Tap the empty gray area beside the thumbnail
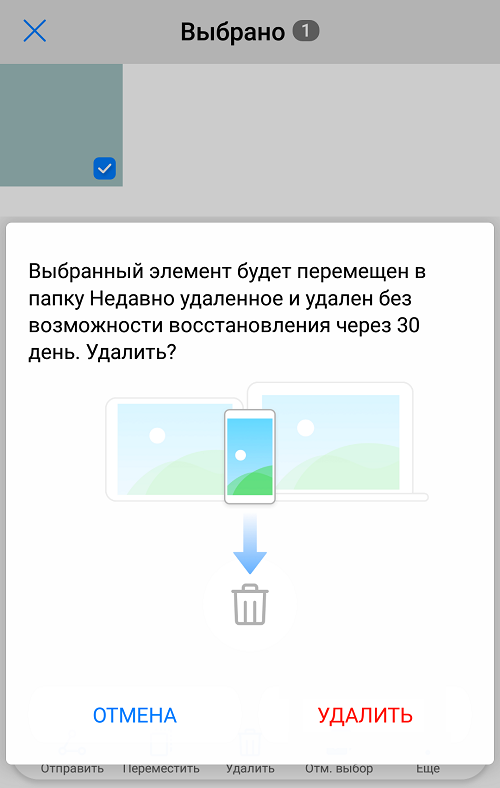 pos(312,126)
